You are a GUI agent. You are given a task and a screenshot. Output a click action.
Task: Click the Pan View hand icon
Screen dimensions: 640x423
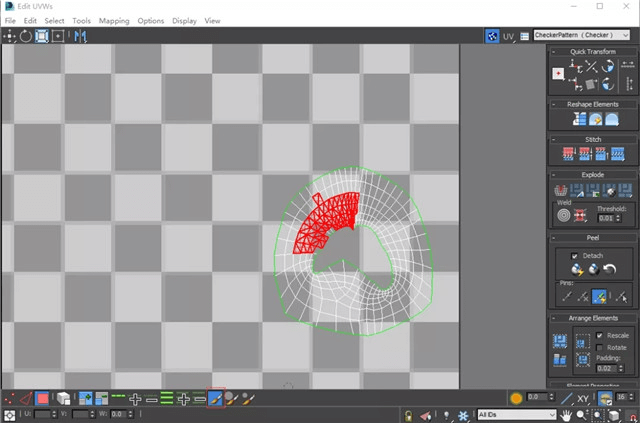(566, 416)
